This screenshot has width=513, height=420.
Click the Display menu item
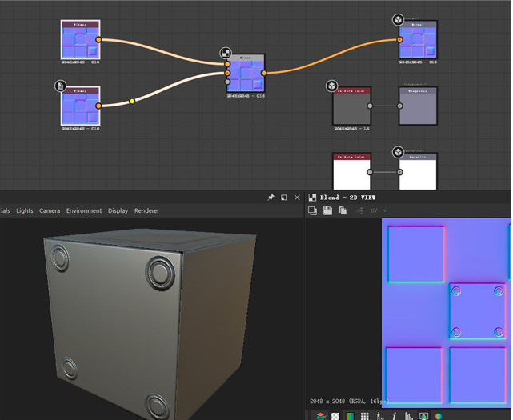click(118, 210)
